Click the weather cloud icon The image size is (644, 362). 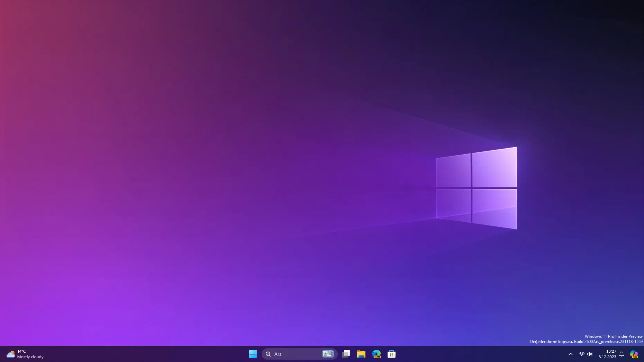pos(11,354)
